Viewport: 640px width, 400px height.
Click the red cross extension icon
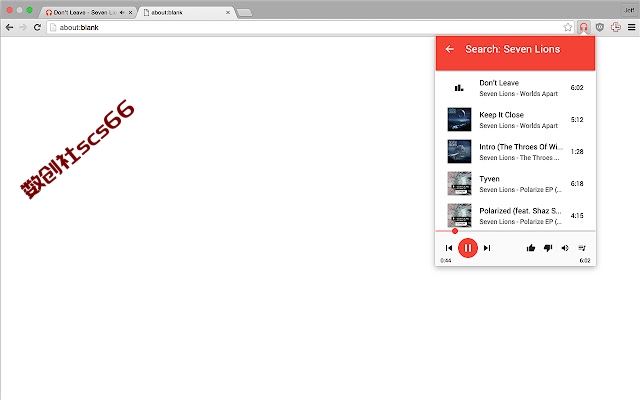(x=616, y=27)
